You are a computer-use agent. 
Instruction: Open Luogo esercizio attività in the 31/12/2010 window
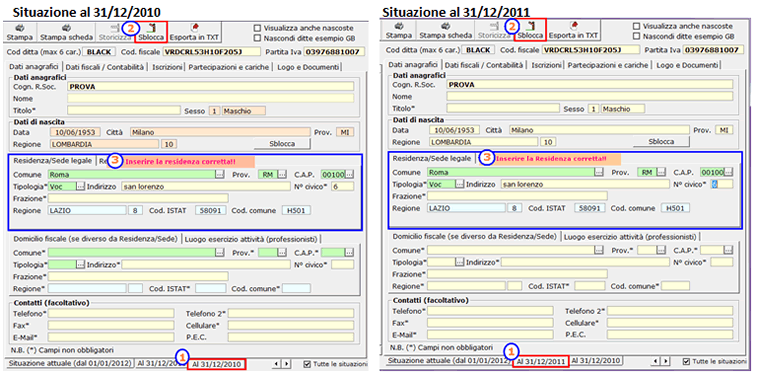(251, 239)
